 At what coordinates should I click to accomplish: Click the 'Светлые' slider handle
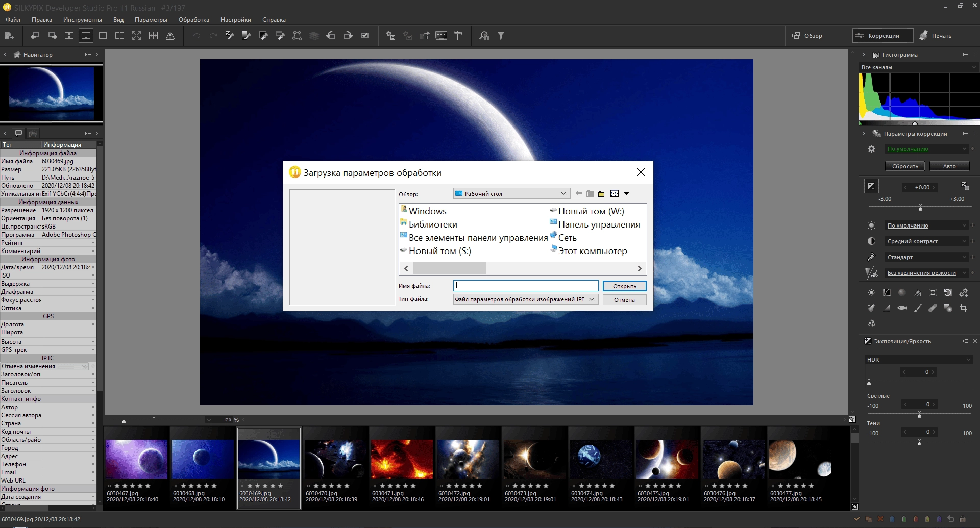point(919,415)
